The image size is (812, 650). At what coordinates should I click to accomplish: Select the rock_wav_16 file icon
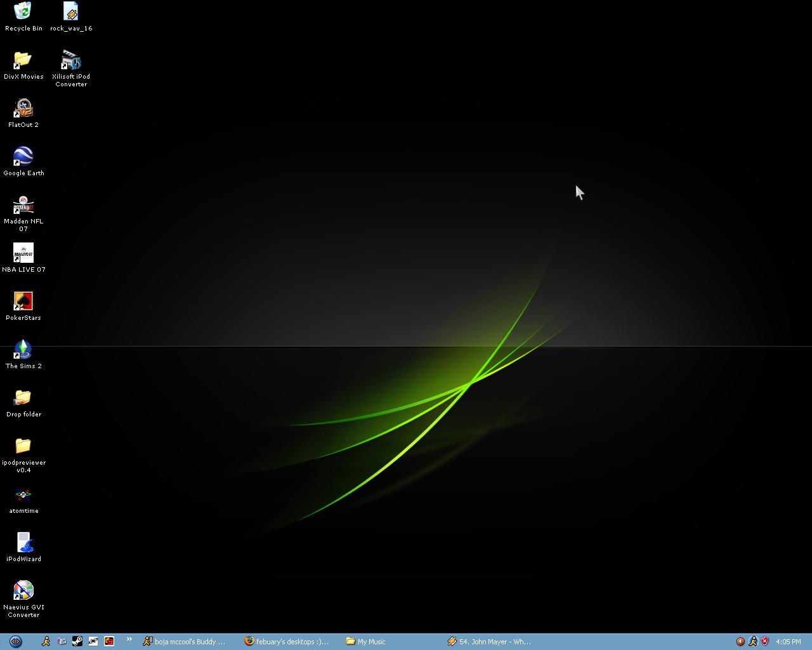71,13
